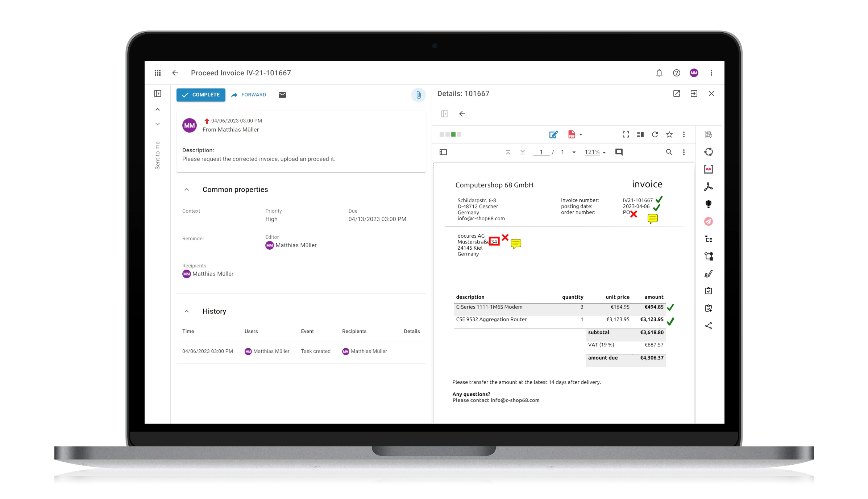
Task: Click the edit pencil icon on invoice
Action: coord(553,134)
